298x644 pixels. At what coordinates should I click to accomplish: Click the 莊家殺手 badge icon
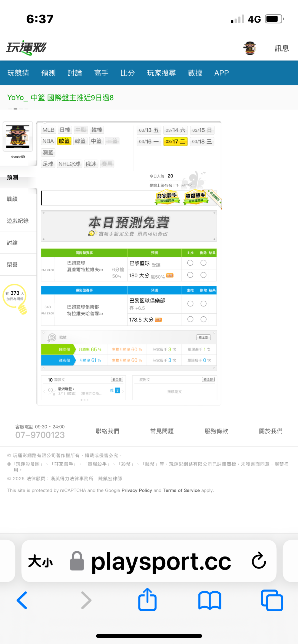(x=167, y=197)
